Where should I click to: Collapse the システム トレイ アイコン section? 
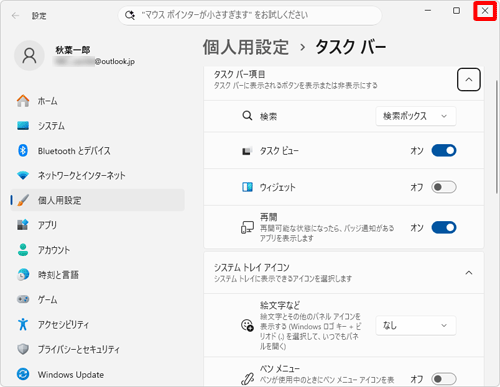(469, 273)
